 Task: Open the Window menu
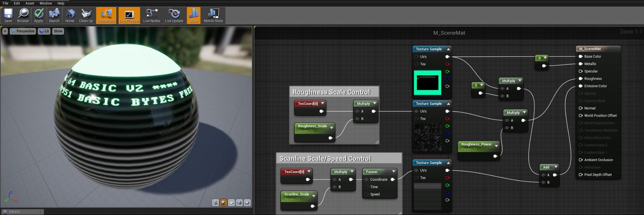click(x=46, y=3)
